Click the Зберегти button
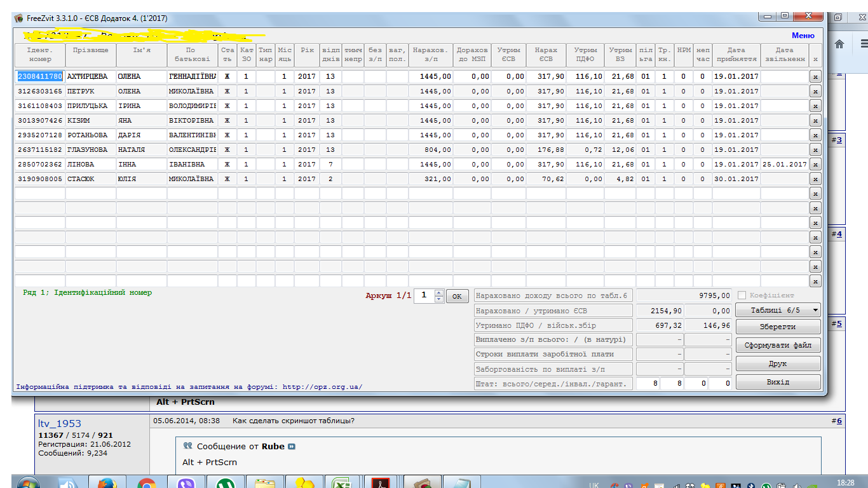This screenshot has width=868, height=488. (778, 326)
